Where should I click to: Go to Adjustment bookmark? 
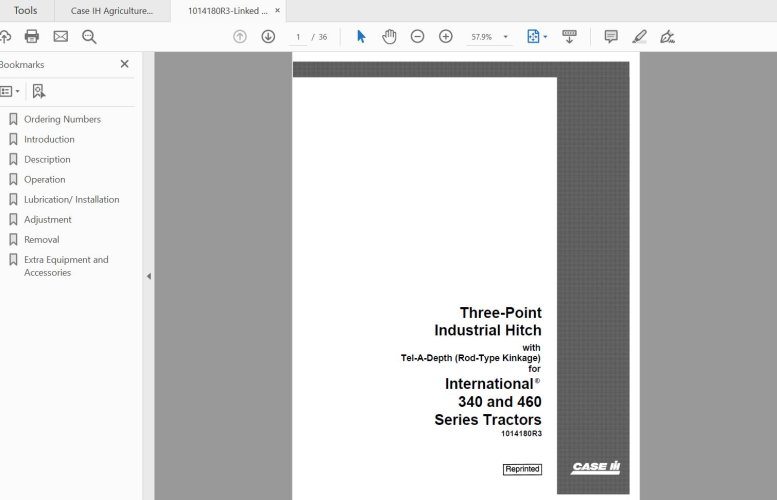[x=48, y=220]
